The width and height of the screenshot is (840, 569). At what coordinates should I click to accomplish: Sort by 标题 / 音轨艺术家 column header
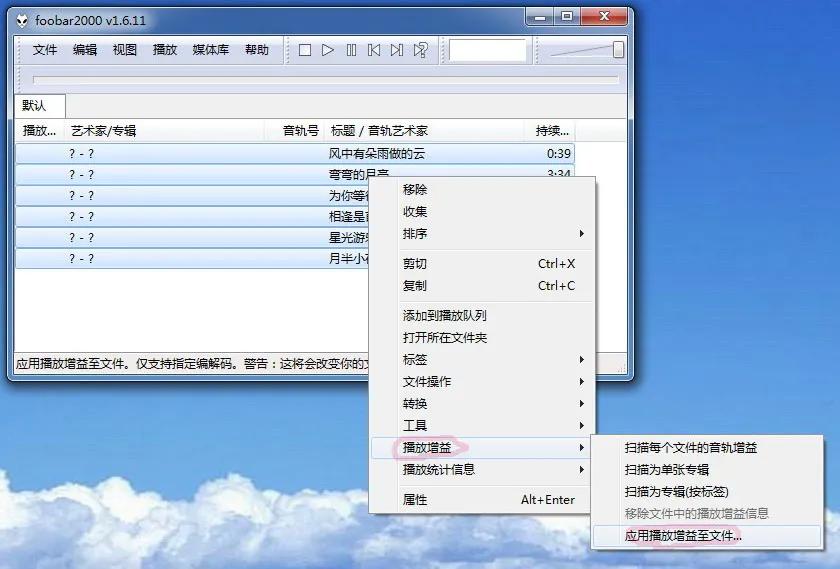[425, 131]
